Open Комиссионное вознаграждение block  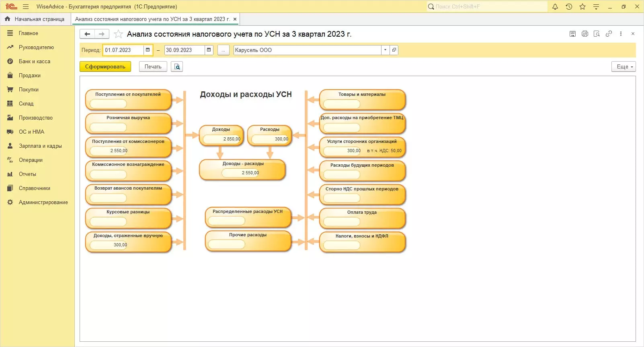128,170
